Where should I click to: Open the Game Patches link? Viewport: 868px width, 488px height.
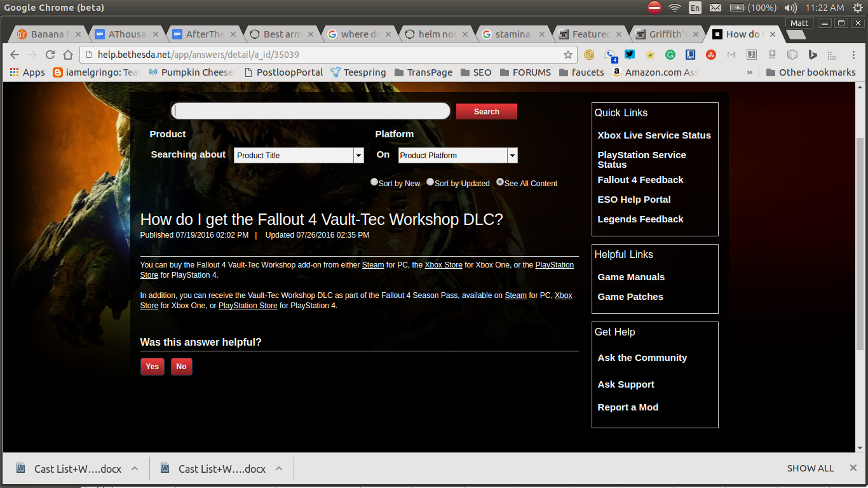pyautogui.click(x=630, y=297)
